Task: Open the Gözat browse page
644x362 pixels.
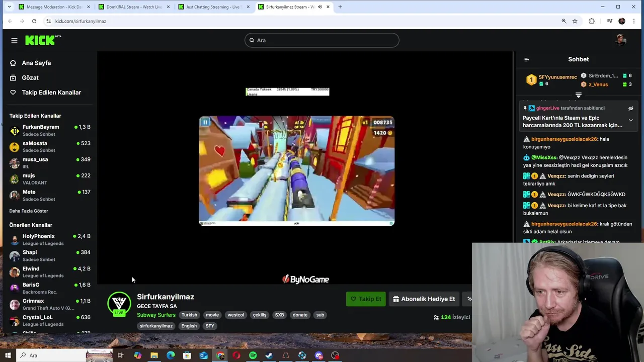Action: point(30,77)
